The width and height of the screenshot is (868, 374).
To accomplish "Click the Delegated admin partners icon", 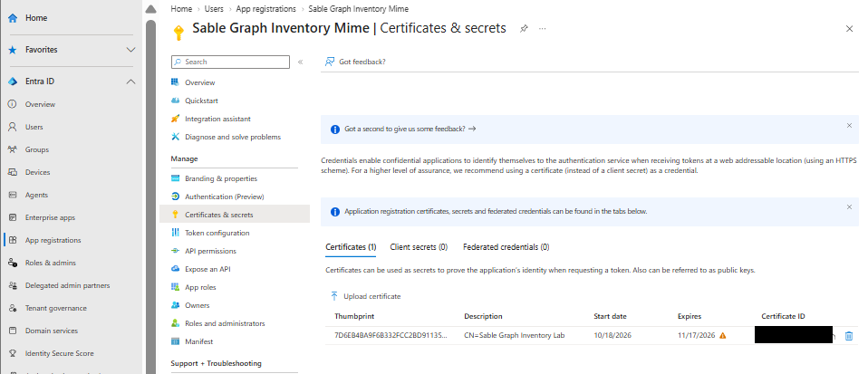I will coord(12,285).
